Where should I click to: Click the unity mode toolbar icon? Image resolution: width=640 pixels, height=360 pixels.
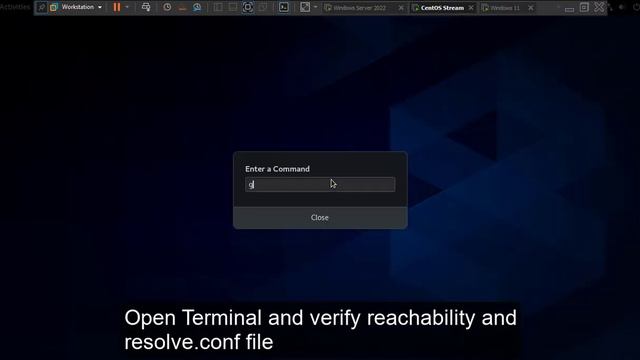click(263, 7)
